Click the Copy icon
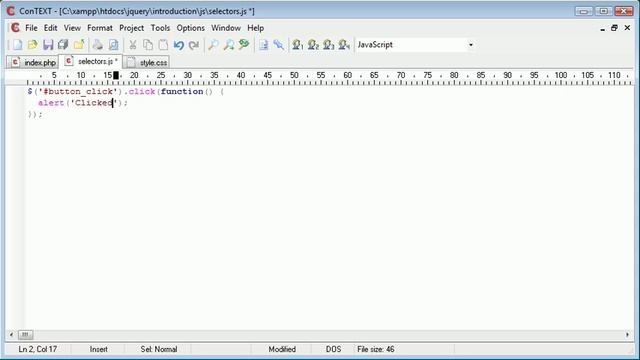The height and width of the screenshot is (360, 640). tap(148, 45)
